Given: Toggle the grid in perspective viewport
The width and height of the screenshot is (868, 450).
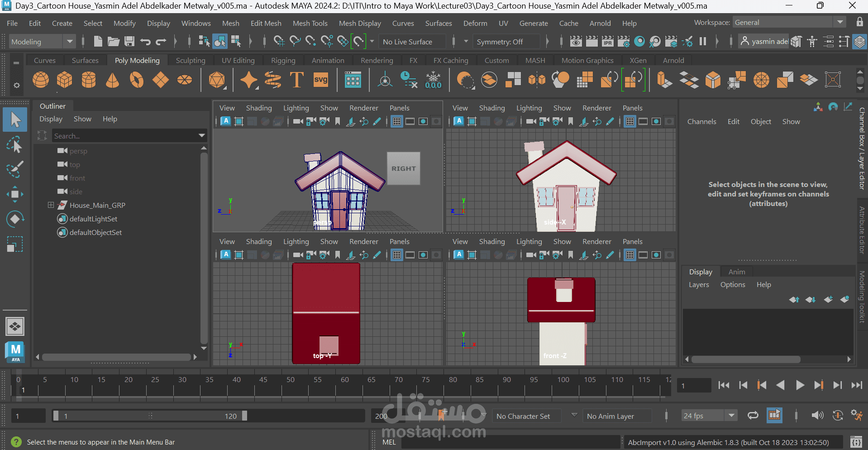Looking at the screenshot, I should [397, 121].
